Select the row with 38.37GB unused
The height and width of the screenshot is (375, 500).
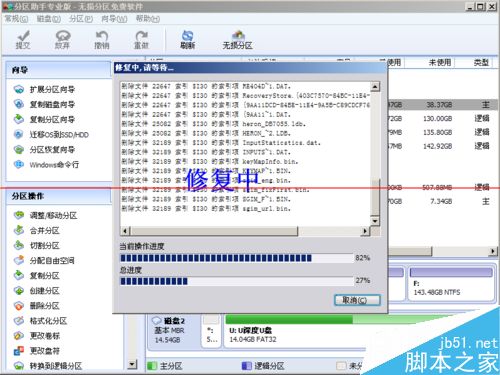click(x=443, y=105)
